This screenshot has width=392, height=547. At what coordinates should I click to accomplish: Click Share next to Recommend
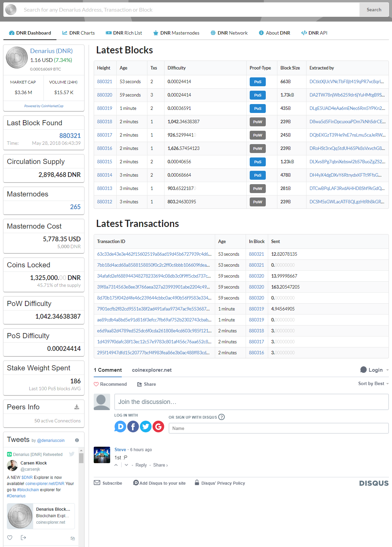146,384
